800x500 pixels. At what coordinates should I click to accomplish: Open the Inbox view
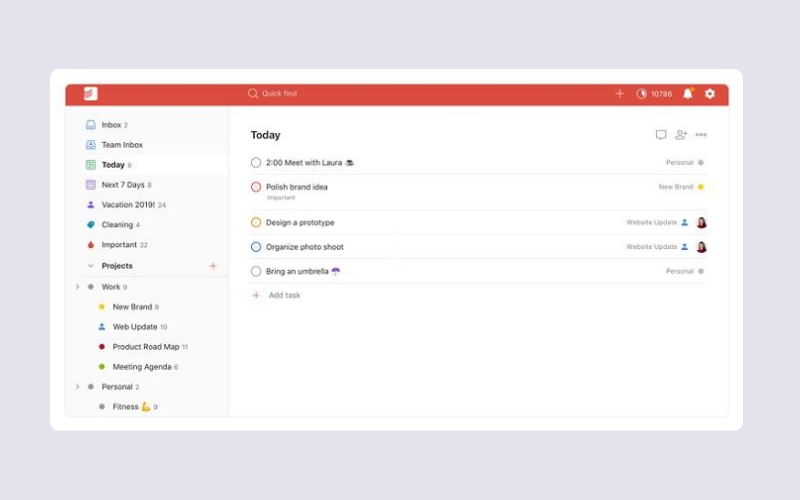click(x=111, y=125)
